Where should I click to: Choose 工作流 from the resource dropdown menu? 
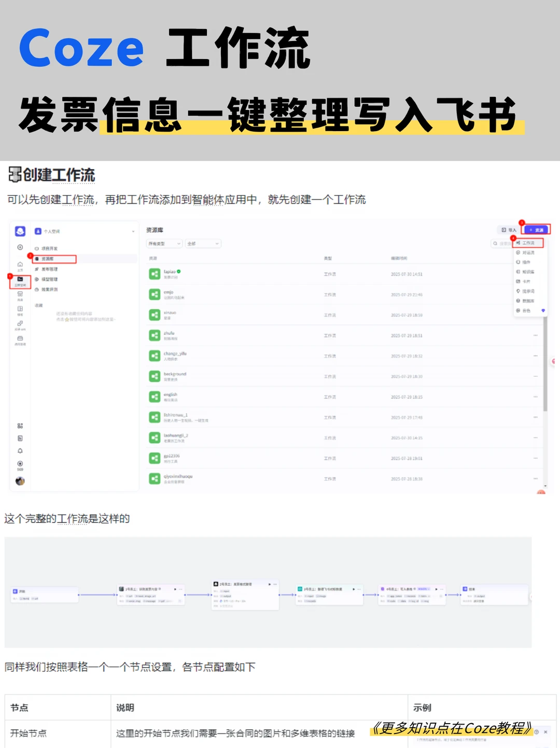point(528,243)
